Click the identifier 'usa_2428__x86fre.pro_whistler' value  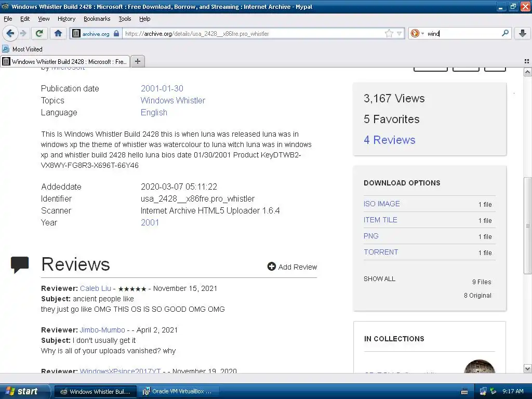[197, 198]
